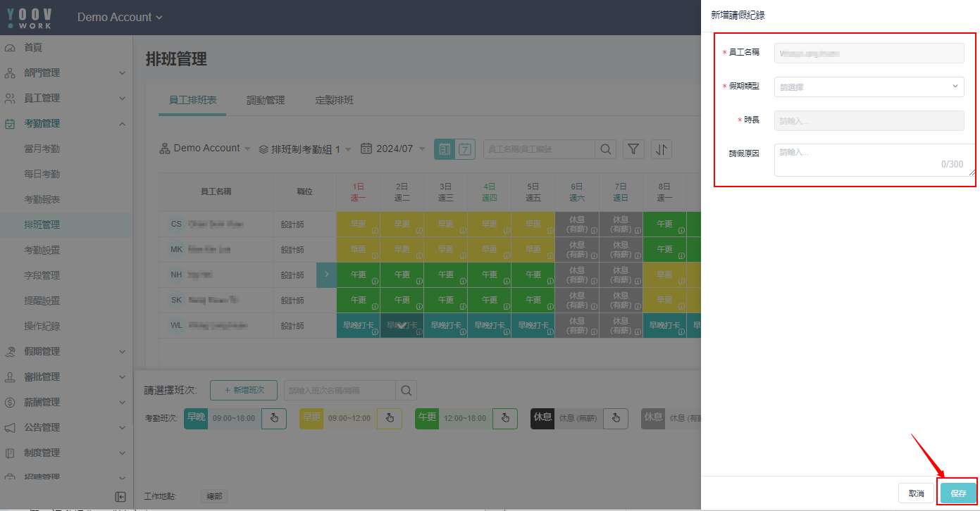The image size is (980, 511).
Task: Collapse sidebar using bottom collapse icon
Action: (x=120, y=496)
